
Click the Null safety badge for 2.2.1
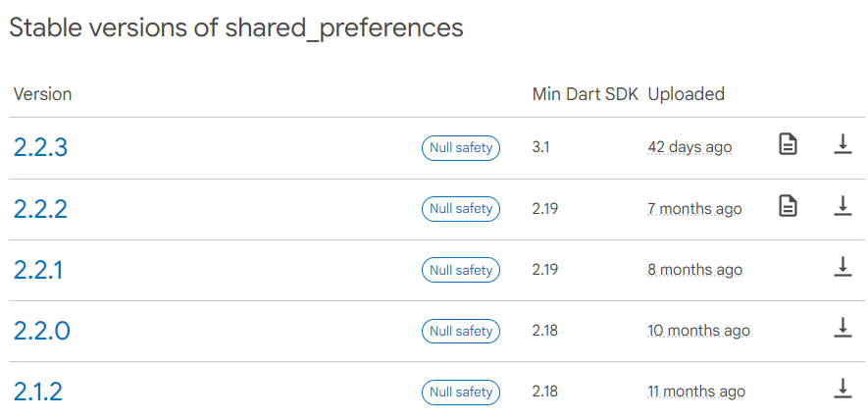click(461, 270)
